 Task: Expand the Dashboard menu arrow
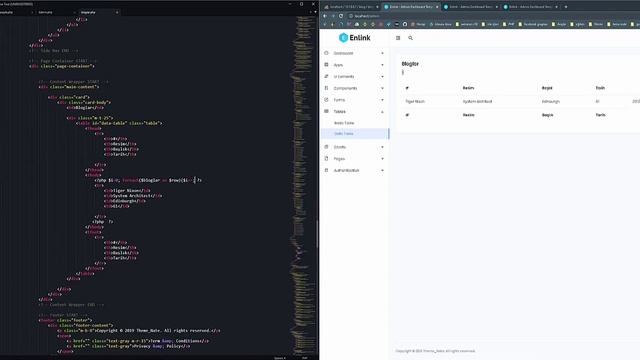pyautogui.click(x=382, y=53)
